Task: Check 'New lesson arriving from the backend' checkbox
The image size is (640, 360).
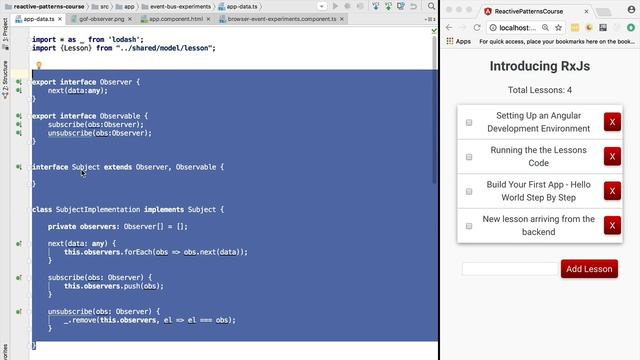Action: tap(469, 226)
